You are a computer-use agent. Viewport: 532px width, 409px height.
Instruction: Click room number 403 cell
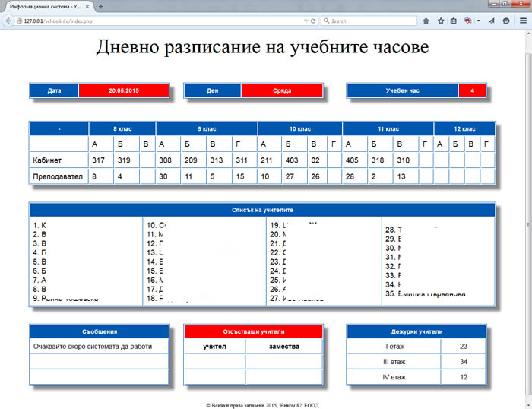click(x=295, y=160)
